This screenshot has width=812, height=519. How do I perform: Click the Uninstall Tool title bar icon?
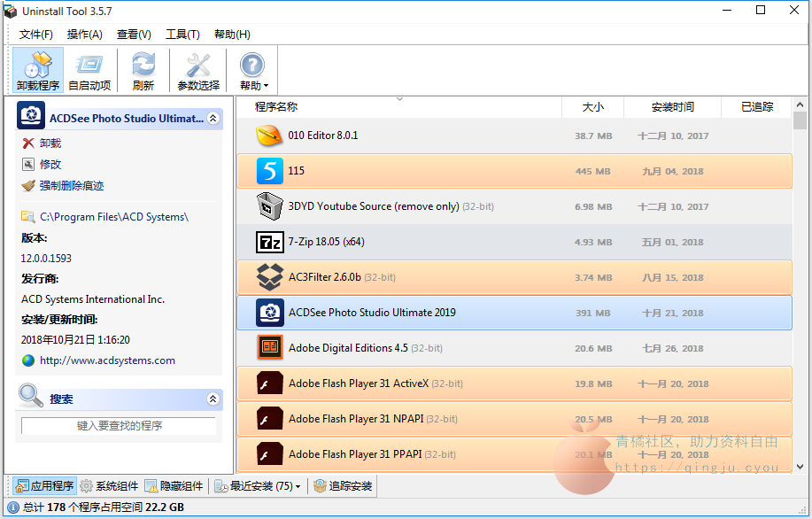tap(11, 12)
